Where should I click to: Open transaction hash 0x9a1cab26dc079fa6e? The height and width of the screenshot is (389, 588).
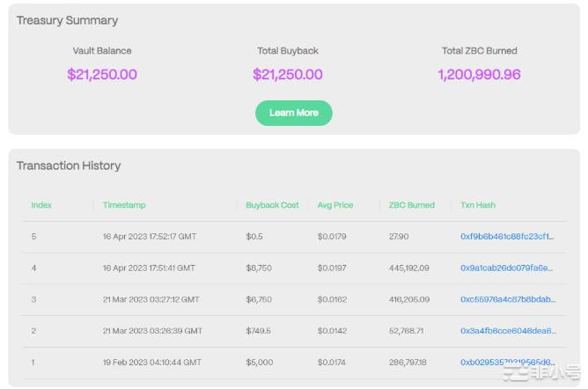pyautogui.click(x=506, y=268)
